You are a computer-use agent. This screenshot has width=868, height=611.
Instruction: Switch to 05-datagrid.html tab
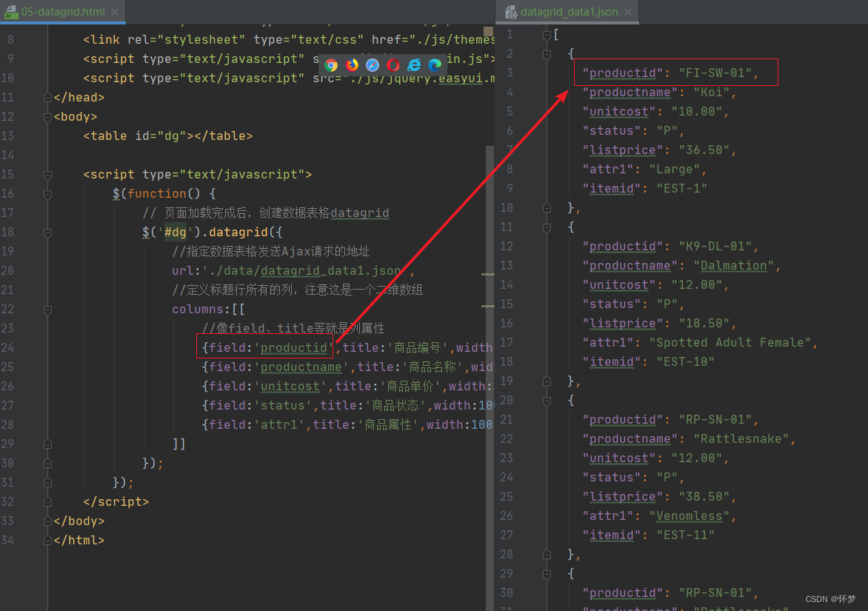pos(62,12)
